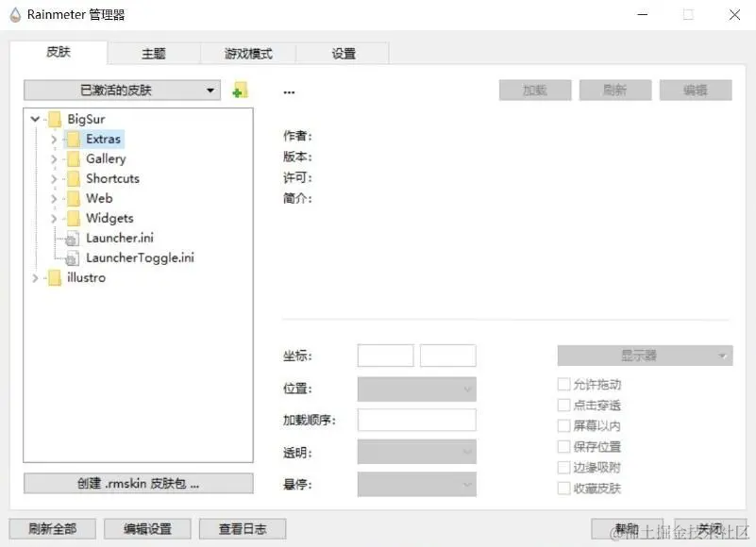
Task: Click the 查看日志 button
Action: tap(243, 529)
